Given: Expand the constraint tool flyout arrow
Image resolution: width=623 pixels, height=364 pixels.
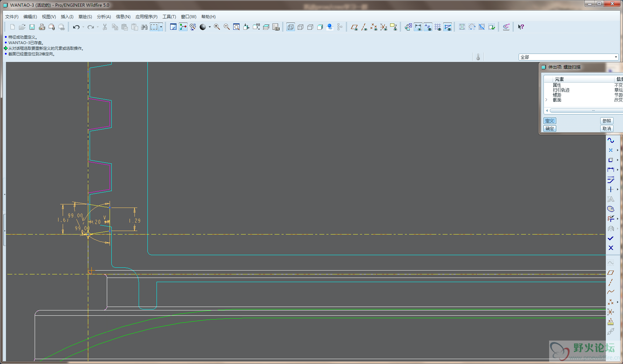Looking at the screenshot, I should pyautogui.click(x=617, y=189).
